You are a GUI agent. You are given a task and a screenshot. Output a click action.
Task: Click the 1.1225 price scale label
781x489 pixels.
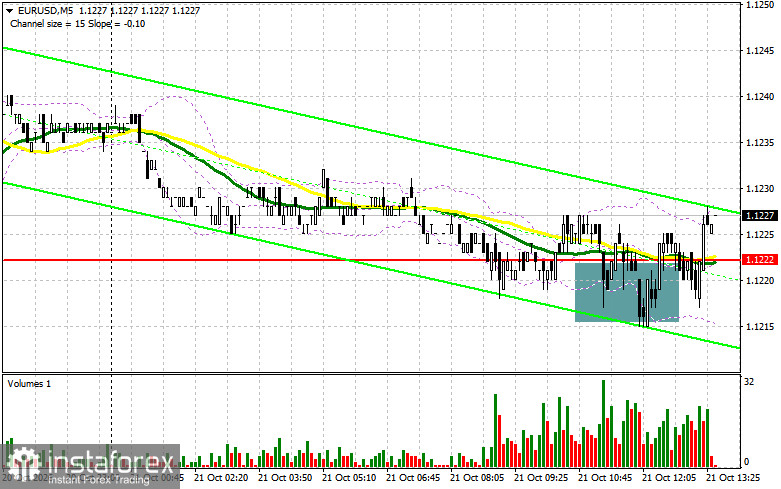760,235
